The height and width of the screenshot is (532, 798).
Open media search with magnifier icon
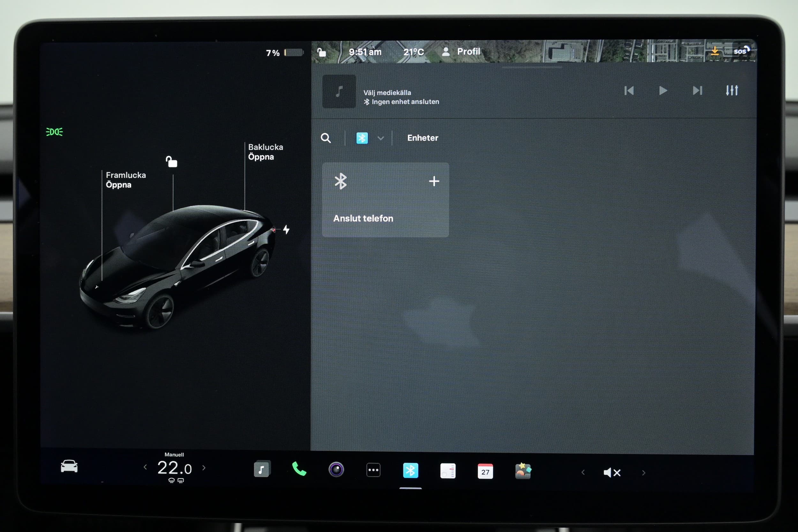pos(326,138)
